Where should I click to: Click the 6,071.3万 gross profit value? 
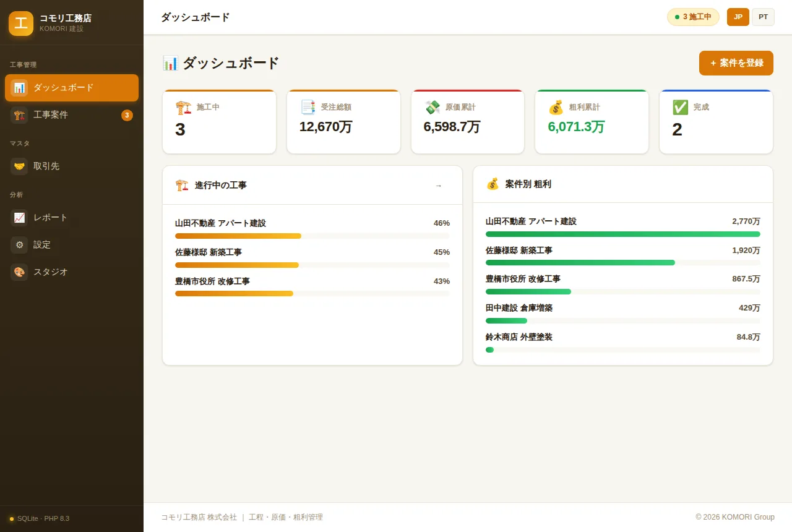click(576, 127)
